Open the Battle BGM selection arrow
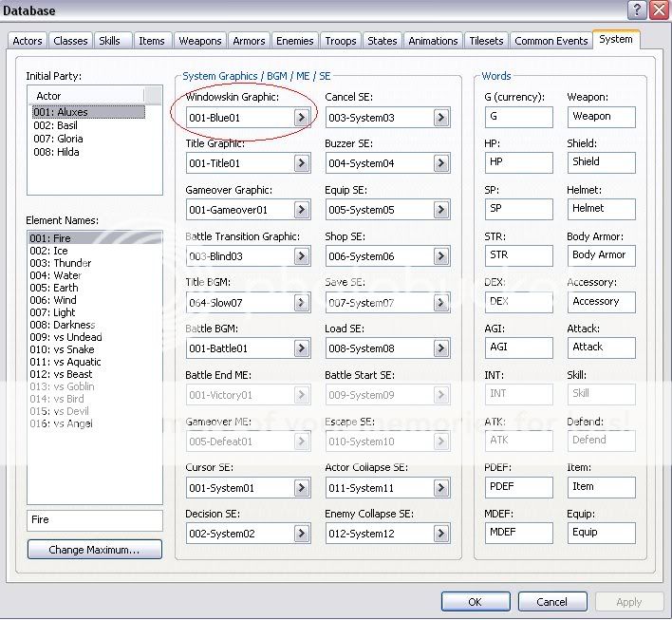 click(x=301, y=348)
